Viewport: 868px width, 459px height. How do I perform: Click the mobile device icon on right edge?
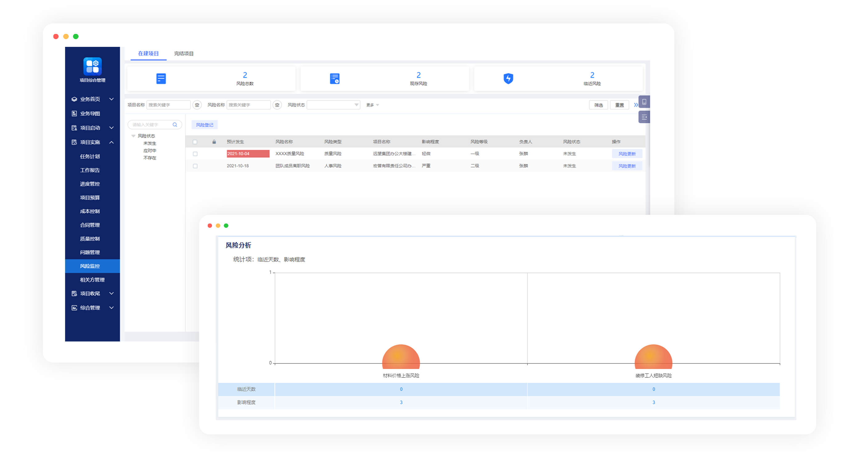click(x=644, y=102)
